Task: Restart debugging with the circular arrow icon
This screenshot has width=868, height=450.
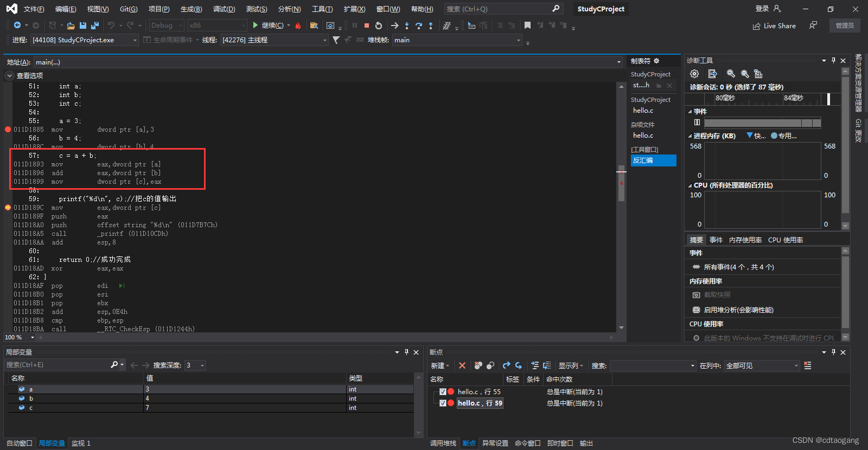Action: (x=379, y=25)
